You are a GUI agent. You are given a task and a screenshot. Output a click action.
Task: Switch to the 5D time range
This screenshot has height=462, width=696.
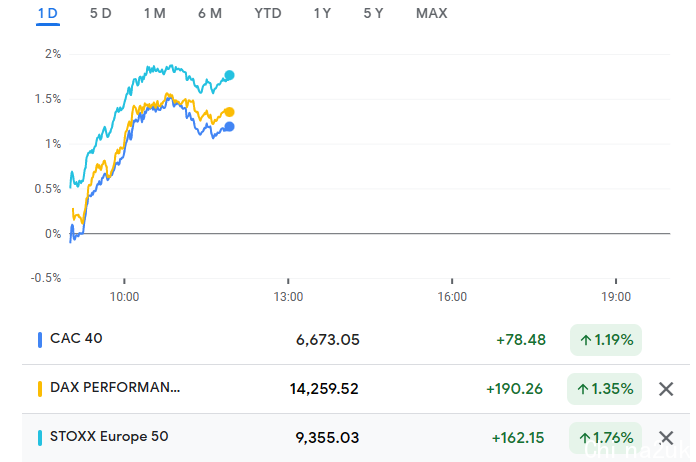(101, 13)
